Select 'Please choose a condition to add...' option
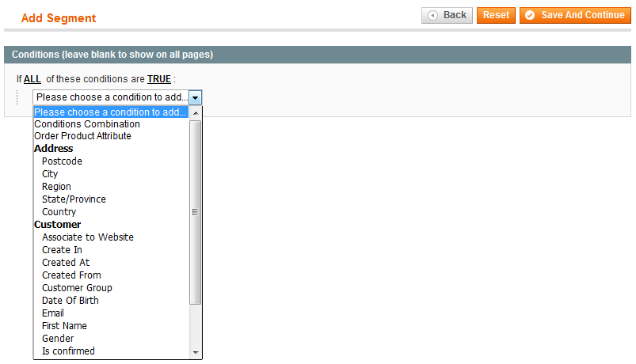The height and width of the screenshot is (364, 636). pyautogui.click(x=111, y=112)
